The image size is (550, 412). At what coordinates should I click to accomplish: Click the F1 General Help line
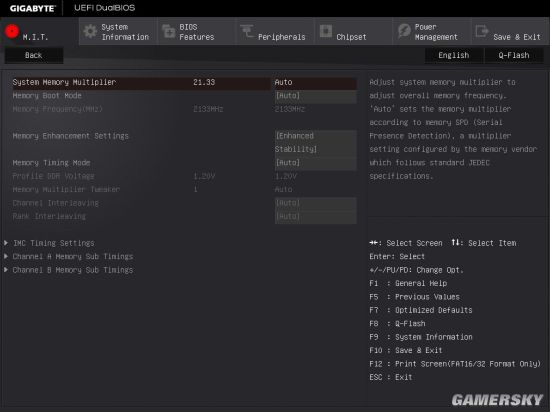pos(408,284)
